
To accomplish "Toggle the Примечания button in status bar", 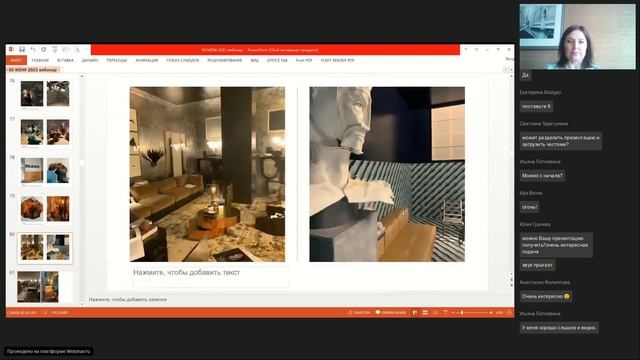I will [391, 313].
